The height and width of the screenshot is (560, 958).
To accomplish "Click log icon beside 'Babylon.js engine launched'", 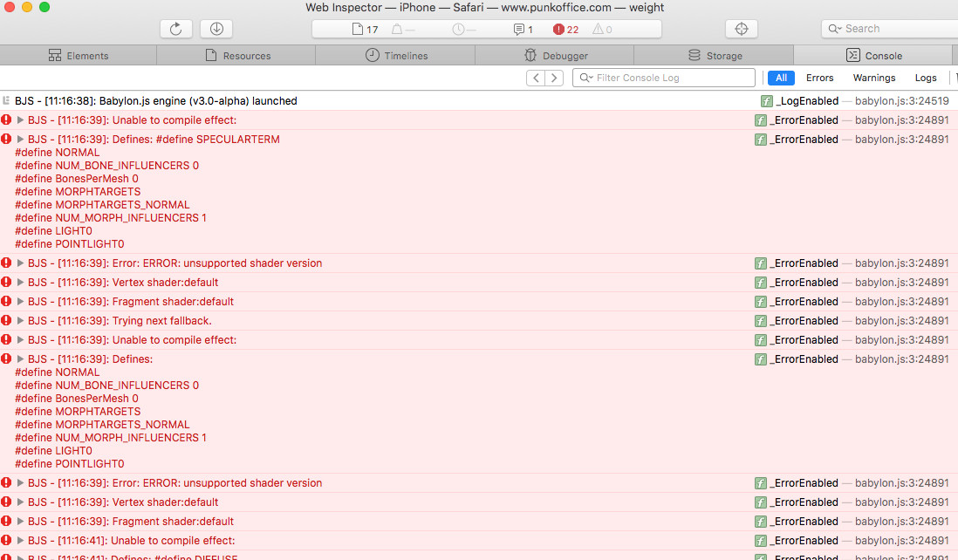I will (6, 100).
